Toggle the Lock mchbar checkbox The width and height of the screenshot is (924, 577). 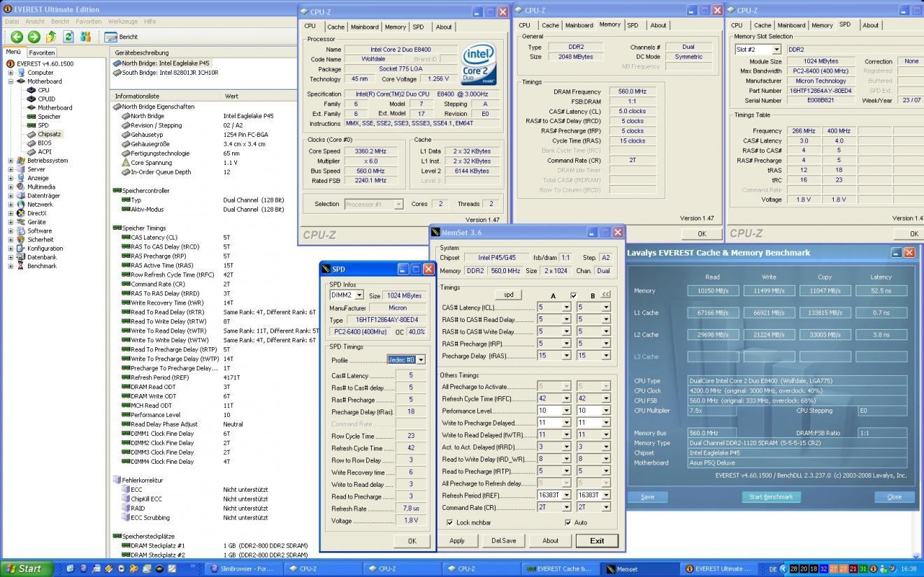449,523
